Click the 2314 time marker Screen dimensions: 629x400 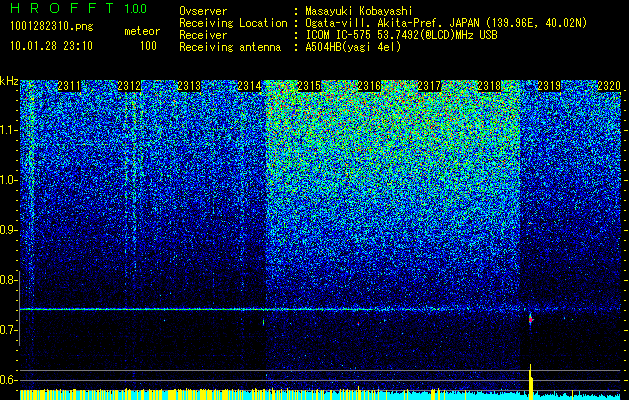pos(249,86)
